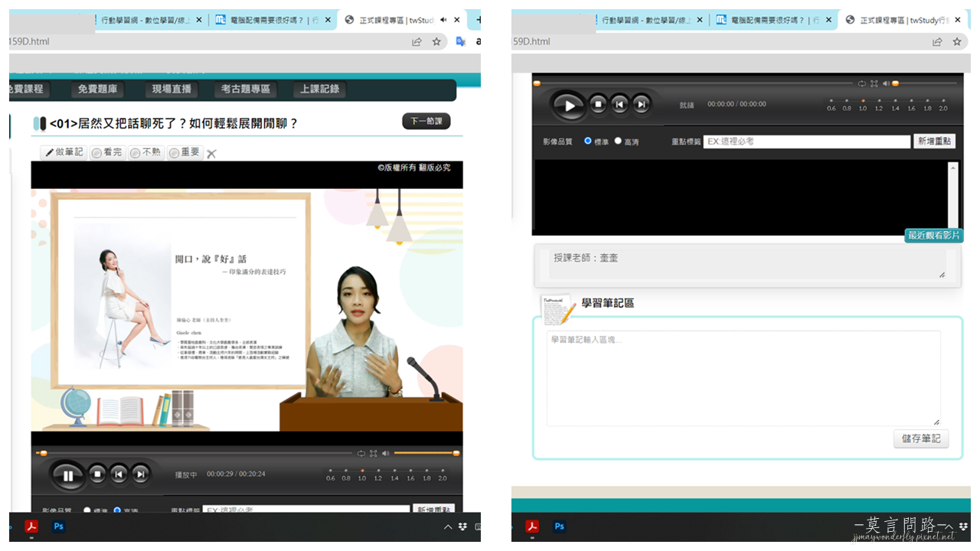The image size is (980, 551).
Task: Click share icon in right window address bar
Action: point(937,41)
